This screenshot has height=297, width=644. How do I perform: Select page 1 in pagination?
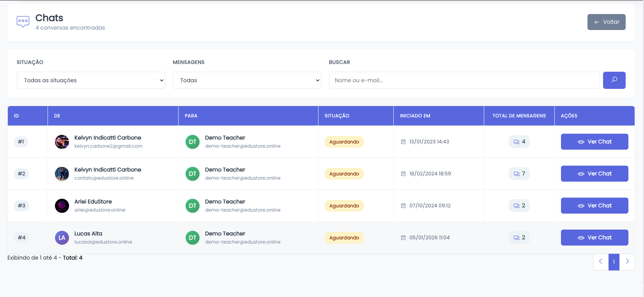pos(614,262)
